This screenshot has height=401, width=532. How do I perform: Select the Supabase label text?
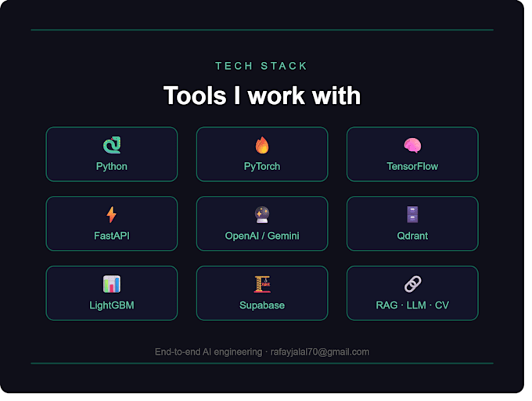click(x=262, y=305)
